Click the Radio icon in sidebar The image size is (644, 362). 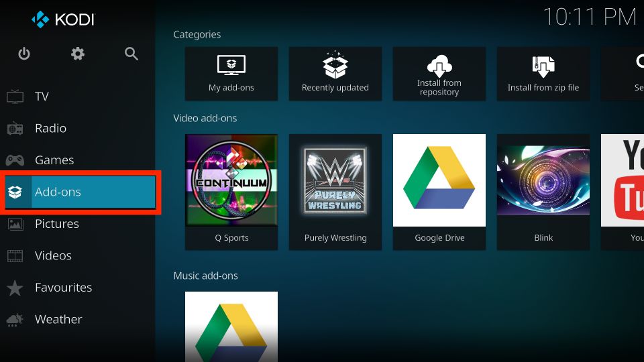pyautogui.click(x=15, y=128)
